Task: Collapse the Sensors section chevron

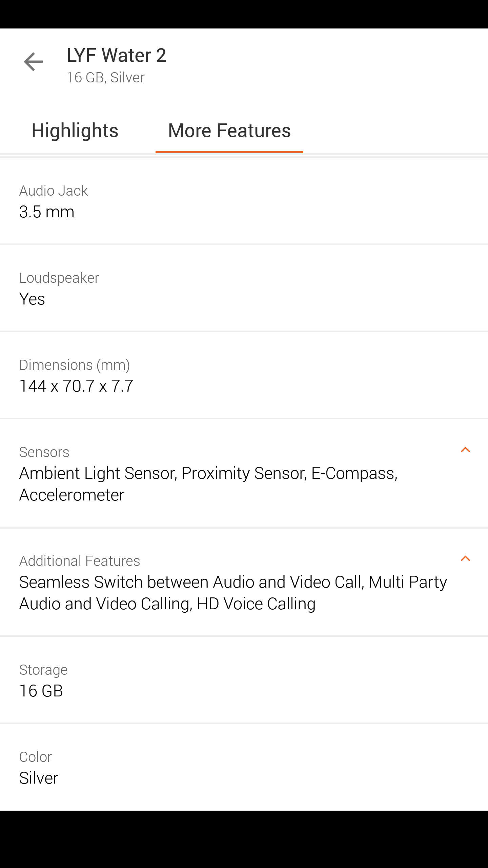Action: pyautogui.click(x=465, y=450)
